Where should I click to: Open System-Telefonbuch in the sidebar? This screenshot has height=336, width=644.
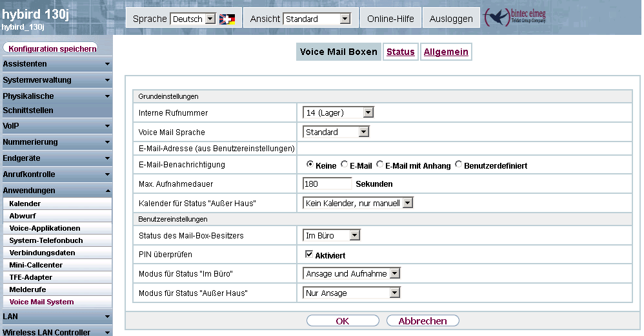click(57, 240)
